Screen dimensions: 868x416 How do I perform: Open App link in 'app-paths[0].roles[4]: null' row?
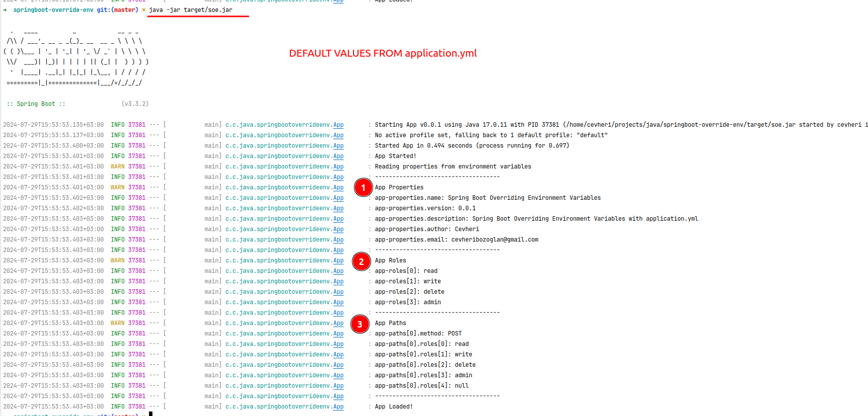[338, 386]
